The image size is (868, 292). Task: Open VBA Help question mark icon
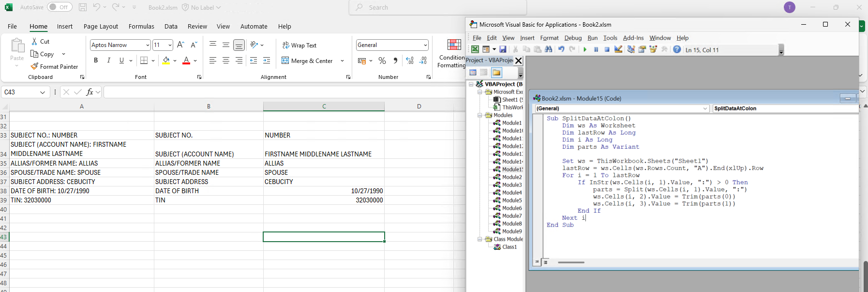(677, 49)
